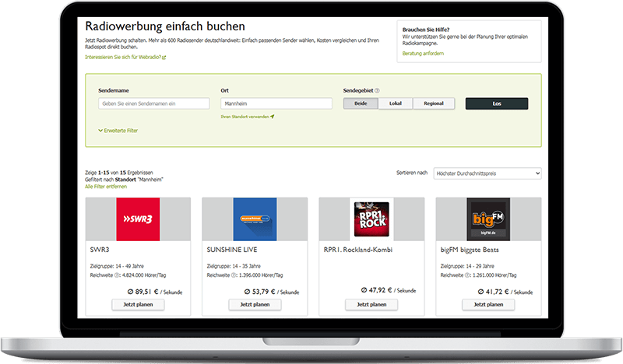This screenshot has width=623, height=364.
Task: Click Jetzt planen for SUNSHINE LIVE
Action: 255,304
